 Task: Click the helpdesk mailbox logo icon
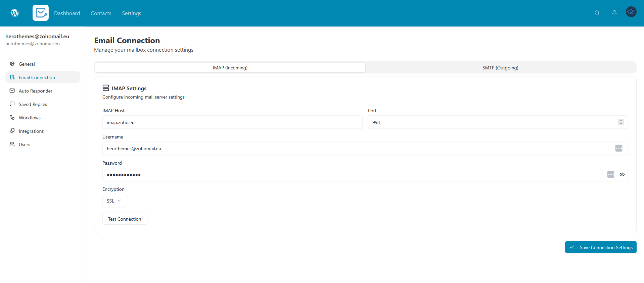click(x=41, y=13)
